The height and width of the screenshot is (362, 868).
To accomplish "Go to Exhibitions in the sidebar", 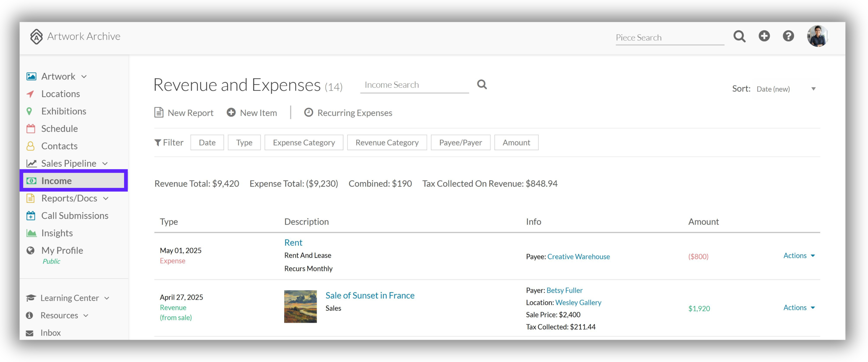I will tap(63, 111).
